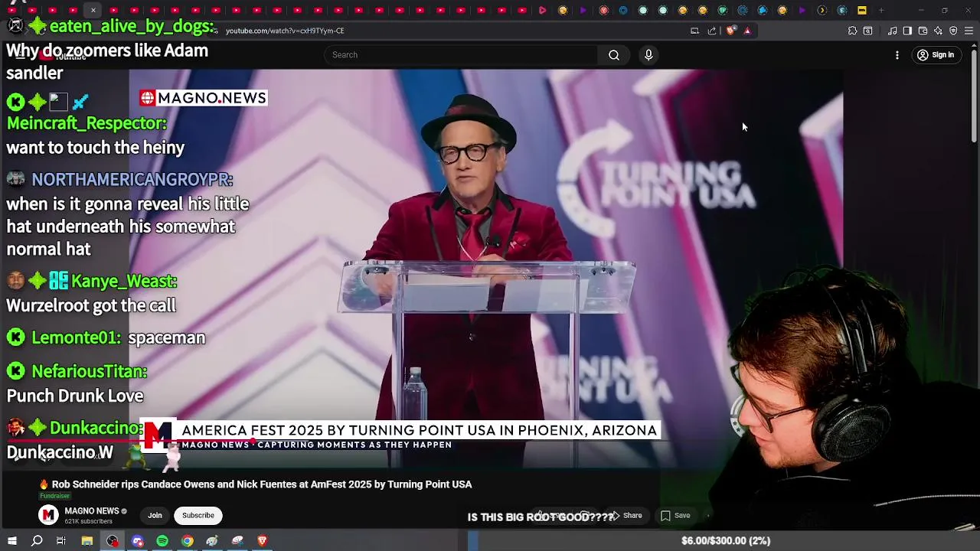Close the active browser tab
Screen dimensions: 980x551
[x=93, y=10]
